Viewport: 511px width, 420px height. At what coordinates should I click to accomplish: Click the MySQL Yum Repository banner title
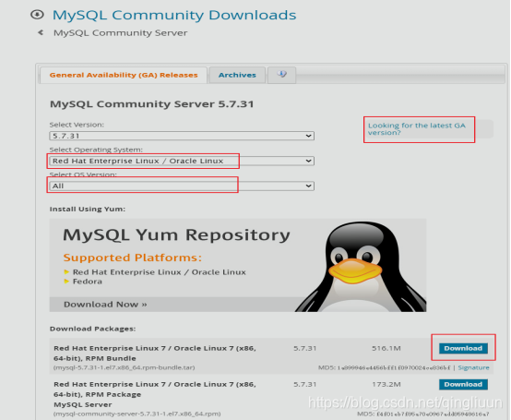pyautogui.click(x=176, y=234)
